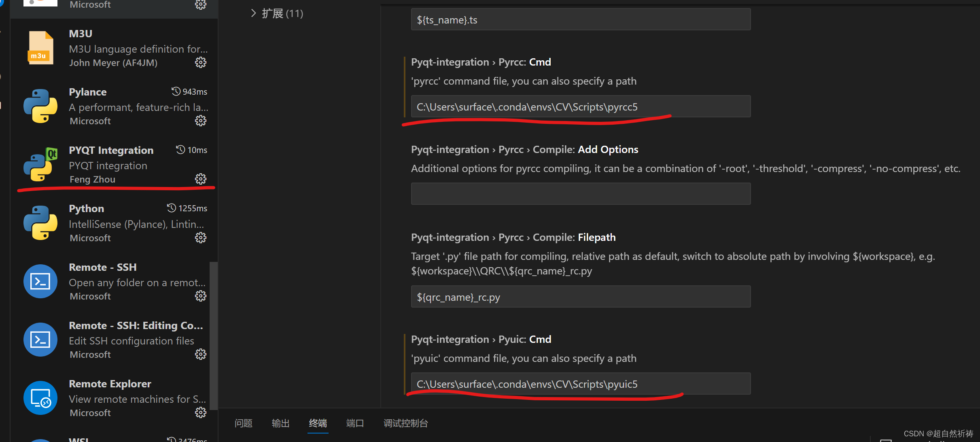Open the gear menu for Pylance
This screenshot has width=980, height=442.
click(201, 120)
